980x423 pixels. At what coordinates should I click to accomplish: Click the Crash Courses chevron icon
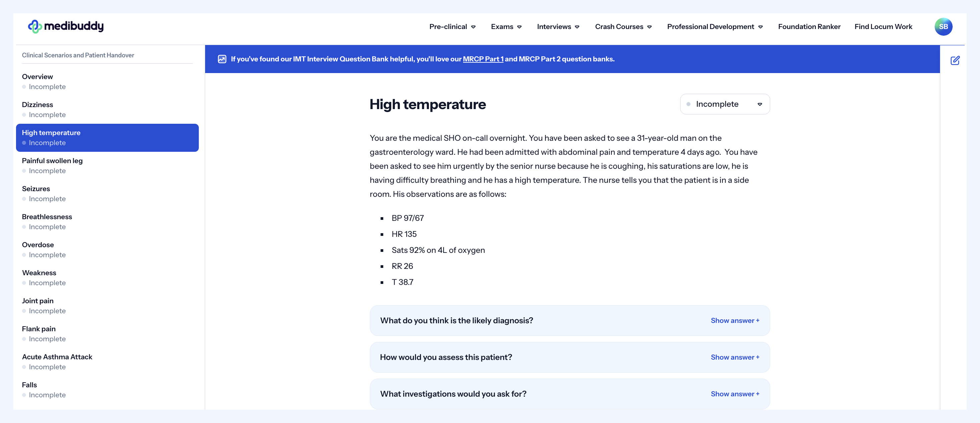[649, 27]
